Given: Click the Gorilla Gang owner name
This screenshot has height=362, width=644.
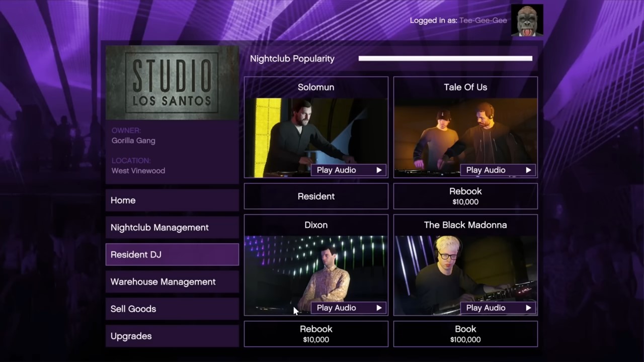Looking at the screenshot, I should (133, 140).
